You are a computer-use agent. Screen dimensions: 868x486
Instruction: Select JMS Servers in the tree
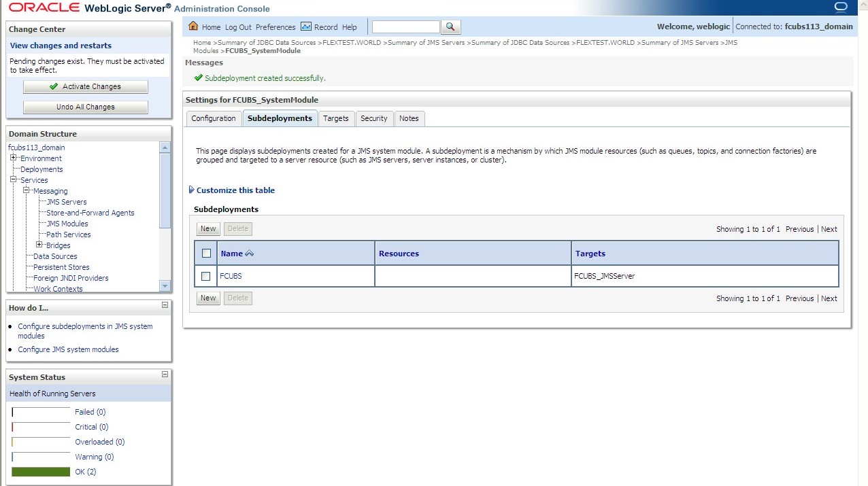[67, 202]
